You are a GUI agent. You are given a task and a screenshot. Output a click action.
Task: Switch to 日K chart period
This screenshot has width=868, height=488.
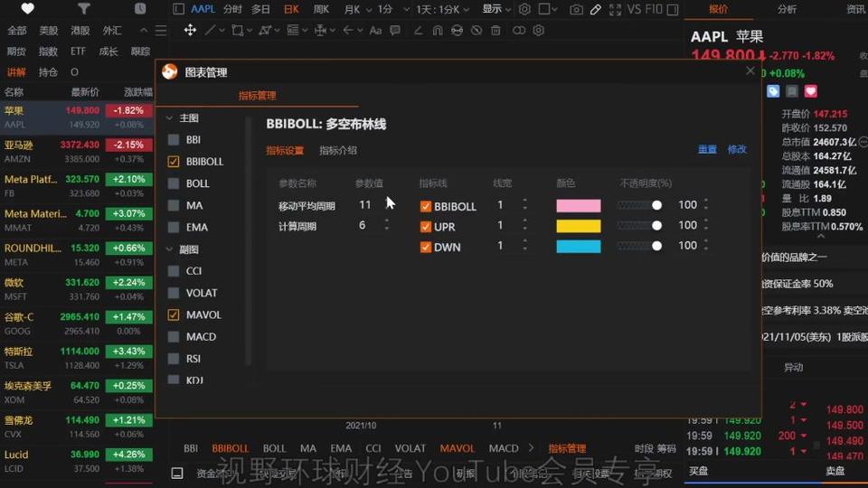[291, 9]
